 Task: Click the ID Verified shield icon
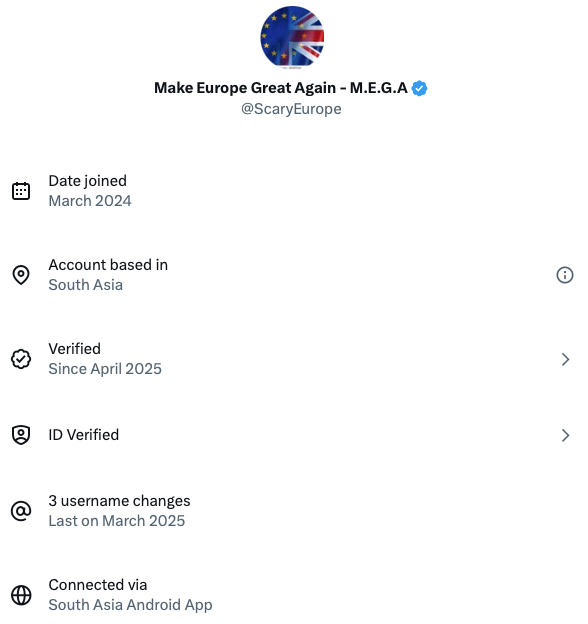tap(21, 435)
